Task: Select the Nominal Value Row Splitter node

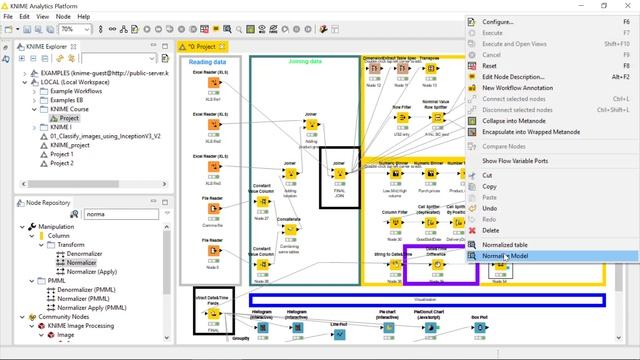Action: click(437, 118)
